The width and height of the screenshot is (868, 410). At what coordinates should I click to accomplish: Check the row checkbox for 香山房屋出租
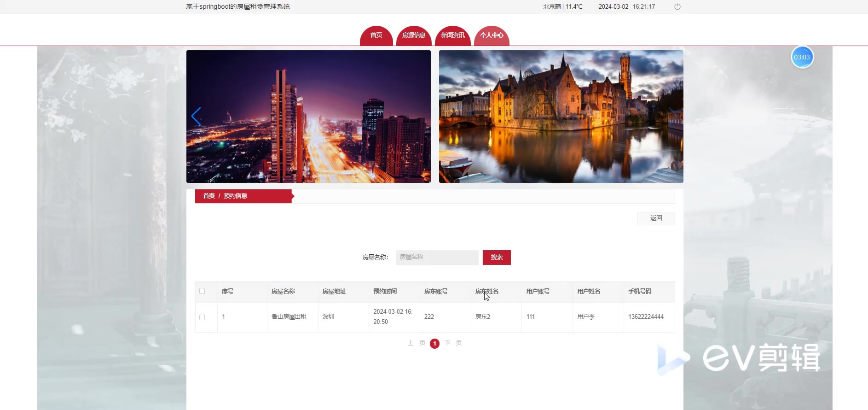202,317
